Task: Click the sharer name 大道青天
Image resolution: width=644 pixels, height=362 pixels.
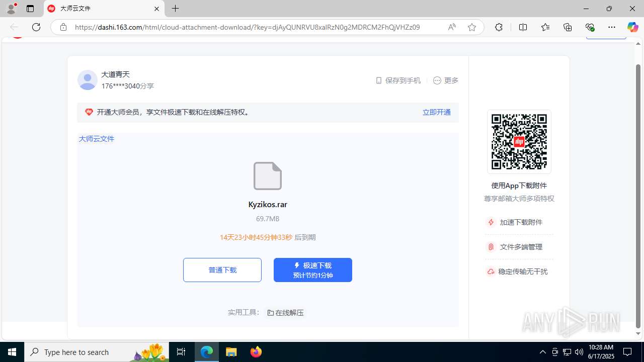Action: point(116,74)
